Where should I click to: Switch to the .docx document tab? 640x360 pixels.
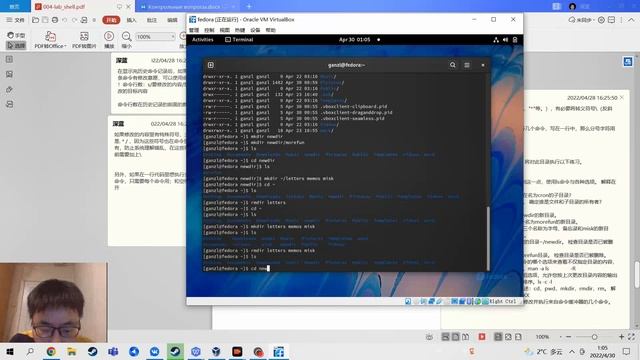pyautogui.click(x=184, y=7)
